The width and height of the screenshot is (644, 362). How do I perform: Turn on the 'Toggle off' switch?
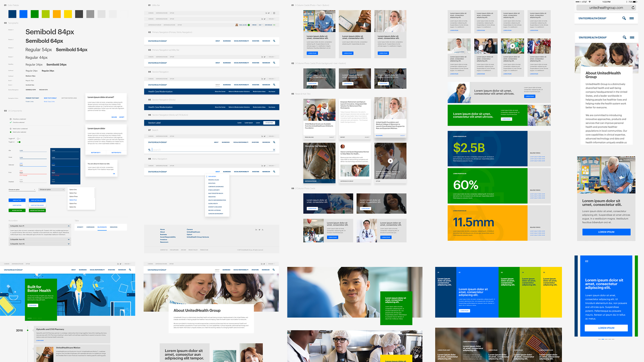pos(18,138)
